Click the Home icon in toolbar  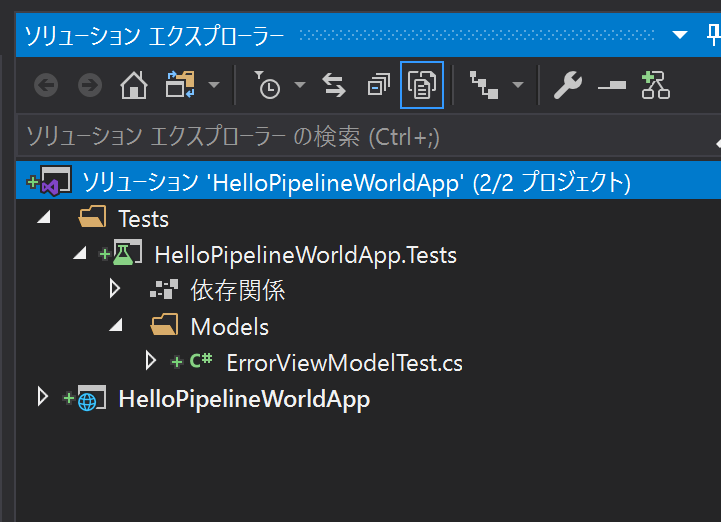(133, 86)
